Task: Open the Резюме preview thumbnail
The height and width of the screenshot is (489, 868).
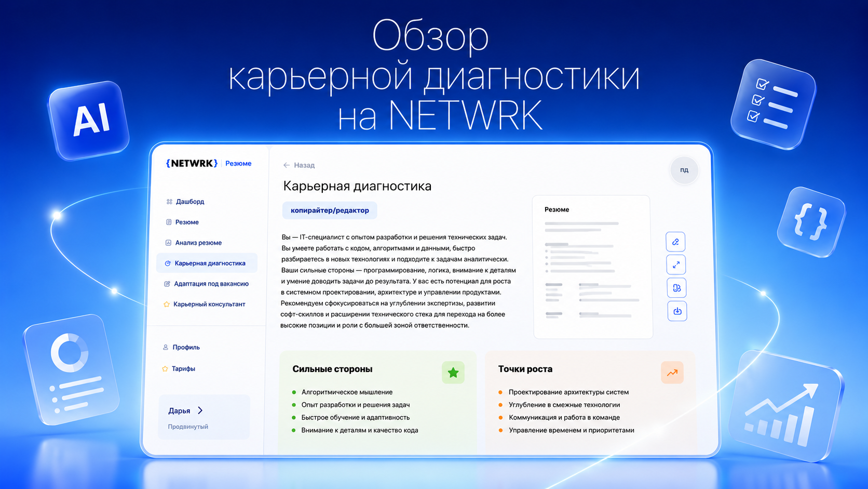Action: click(x=592, y=267)
